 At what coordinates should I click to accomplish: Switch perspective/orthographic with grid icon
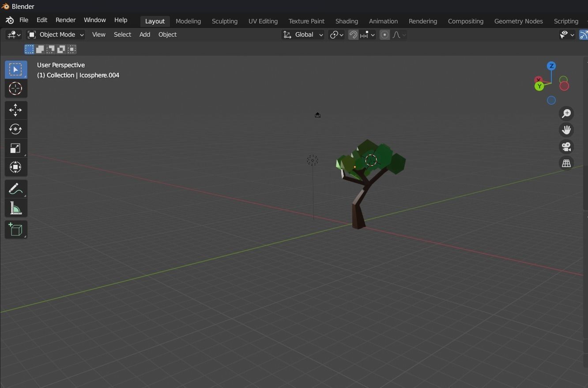coord(566,164)
